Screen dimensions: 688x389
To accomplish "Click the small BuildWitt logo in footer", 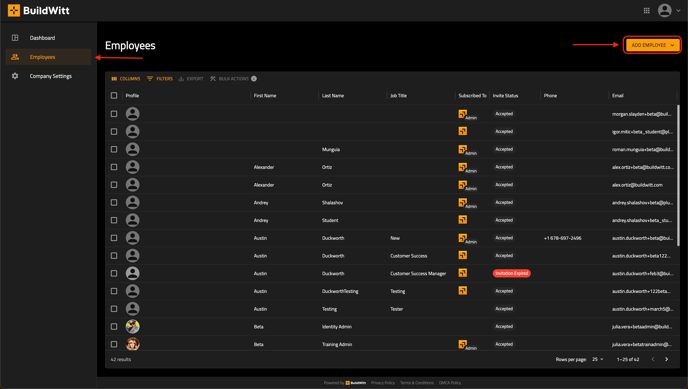I will [355, 383].
